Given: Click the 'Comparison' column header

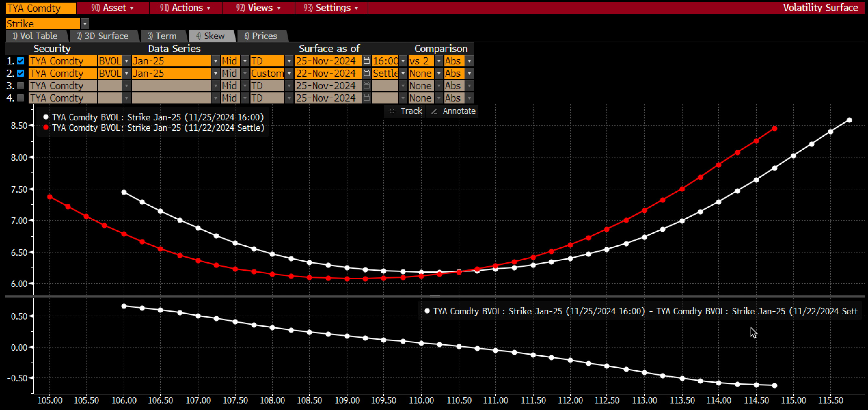Looking at the screenshot, I should point(441,49).
